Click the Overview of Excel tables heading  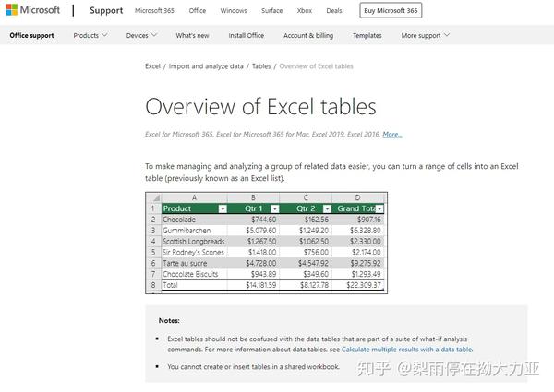pyautogui.click(x=260, y=107)
